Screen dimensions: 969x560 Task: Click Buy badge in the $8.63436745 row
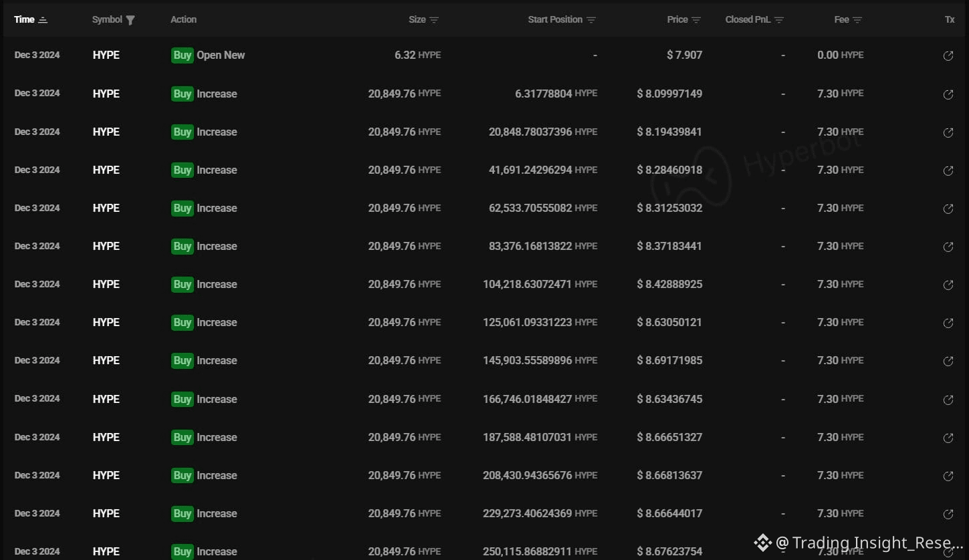182,400
